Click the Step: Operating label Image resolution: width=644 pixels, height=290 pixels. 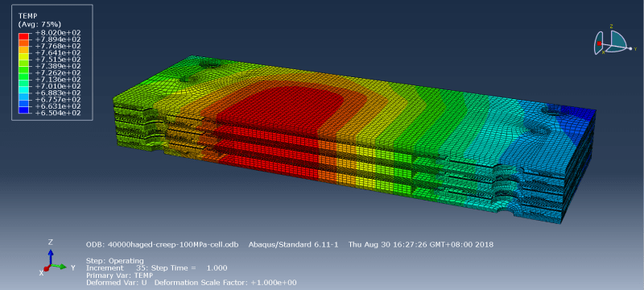point(115,261)
